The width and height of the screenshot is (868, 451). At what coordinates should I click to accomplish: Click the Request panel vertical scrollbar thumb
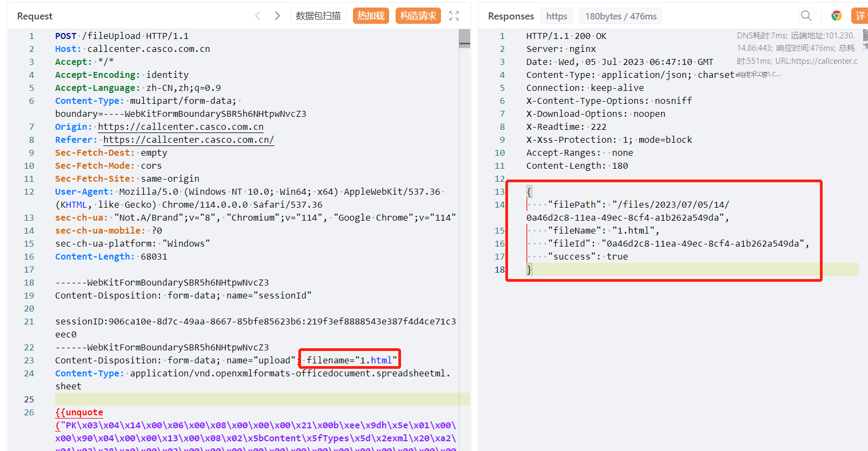click(x=464, y=38)
